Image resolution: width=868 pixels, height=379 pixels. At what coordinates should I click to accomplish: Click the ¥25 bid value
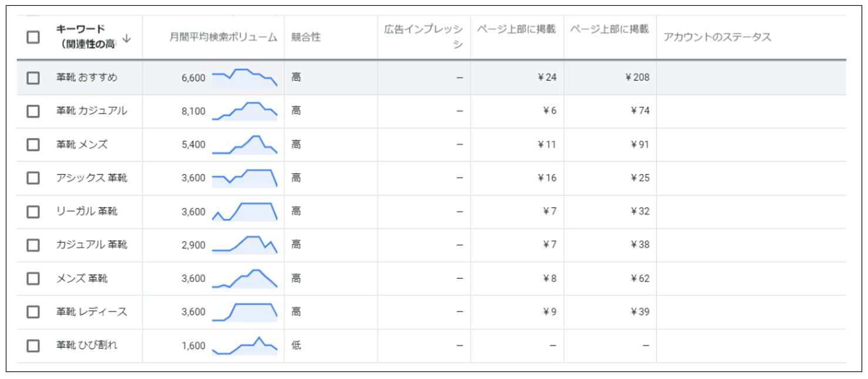(x=640, y=178)
